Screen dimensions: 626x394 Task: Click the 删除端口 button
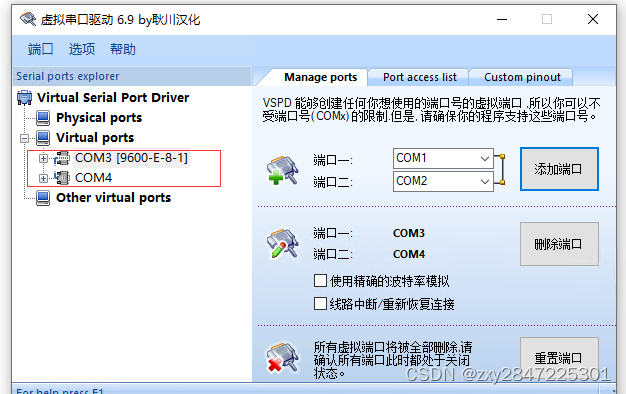559,244
